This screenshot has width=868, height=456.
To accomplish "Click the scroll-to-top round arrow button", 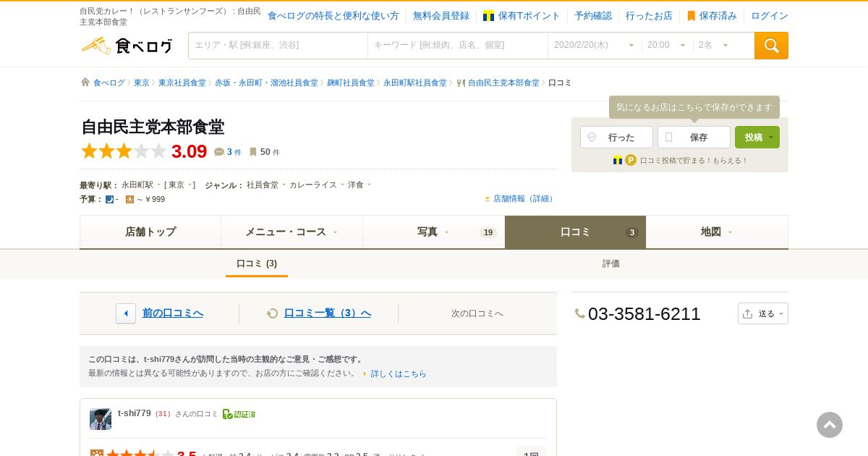I will coord(830,425).
